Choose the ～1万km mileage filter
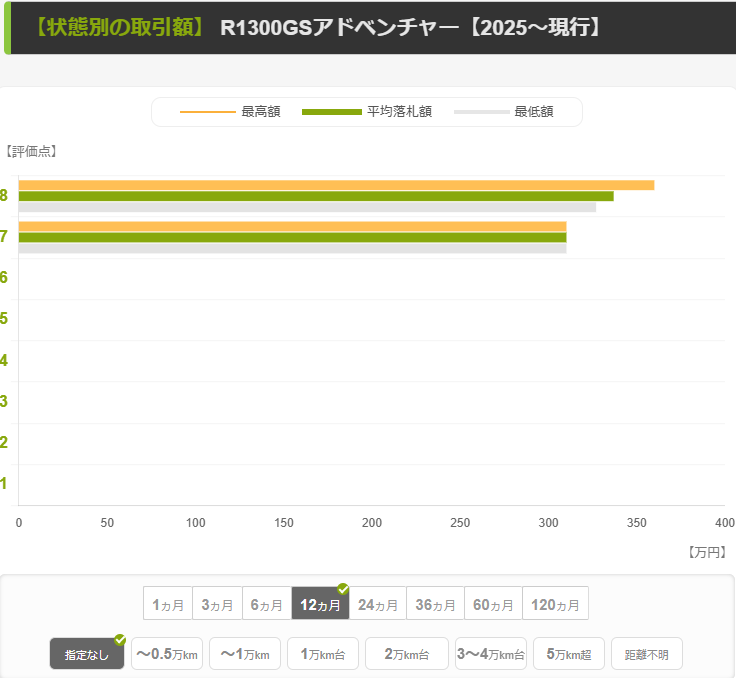 click(x=245, y=654)
